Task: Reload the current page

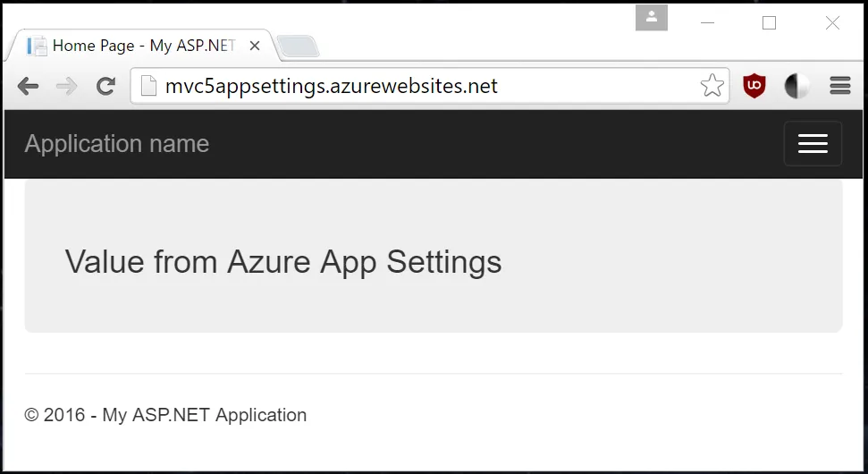Action: (105, 86)
